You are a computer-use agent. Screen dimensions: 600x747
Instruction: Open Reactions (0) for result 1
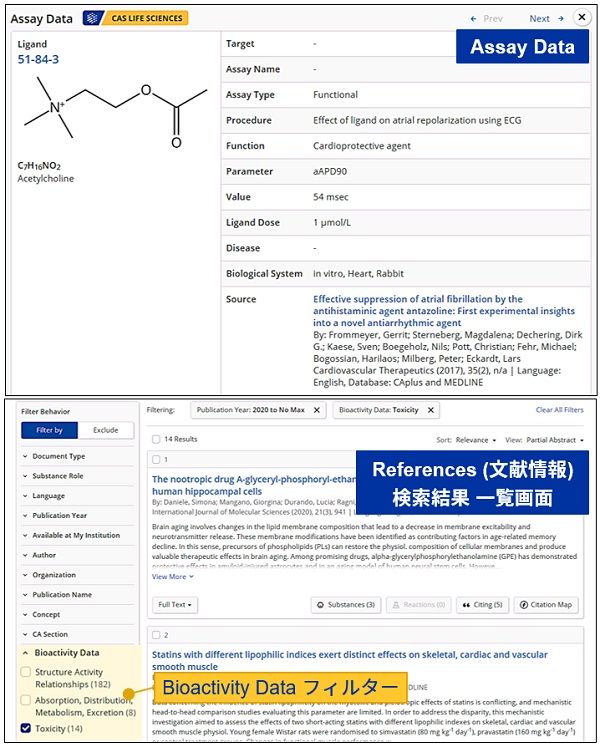tap(418, 605)
